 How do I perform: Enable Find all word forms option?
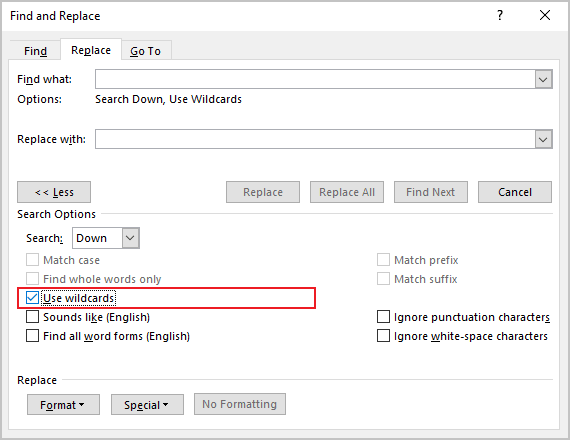click(x=32, y=336)
